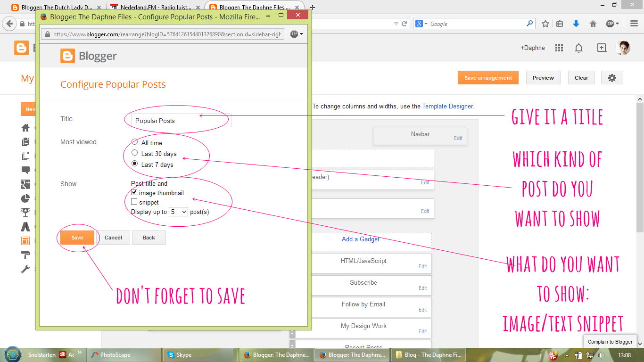The height and width of the screenshot is (362, 644).
Task: Open the Template paint roller icon
Action: tap(25, 255)
